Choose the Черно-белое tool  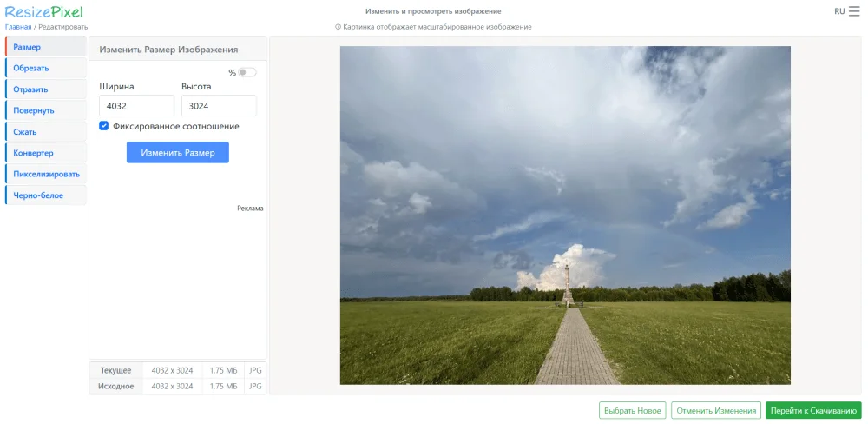coord(45,195)
